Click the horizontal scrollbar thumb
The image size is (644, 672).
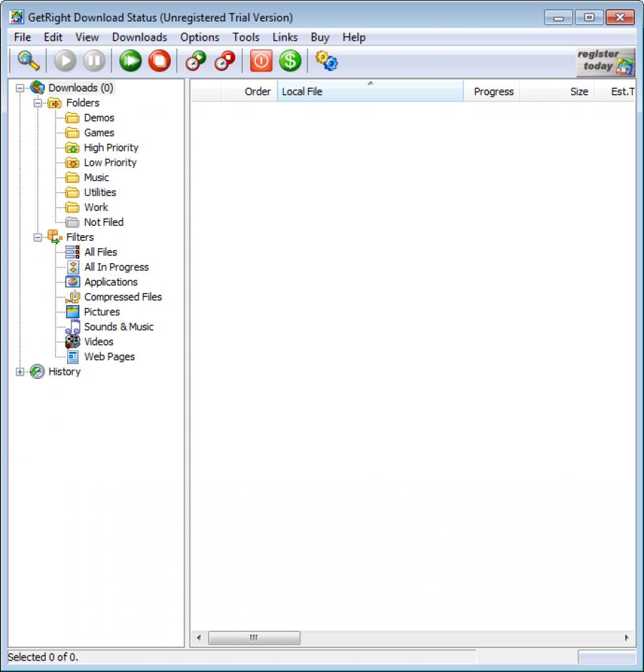point(254,638)
